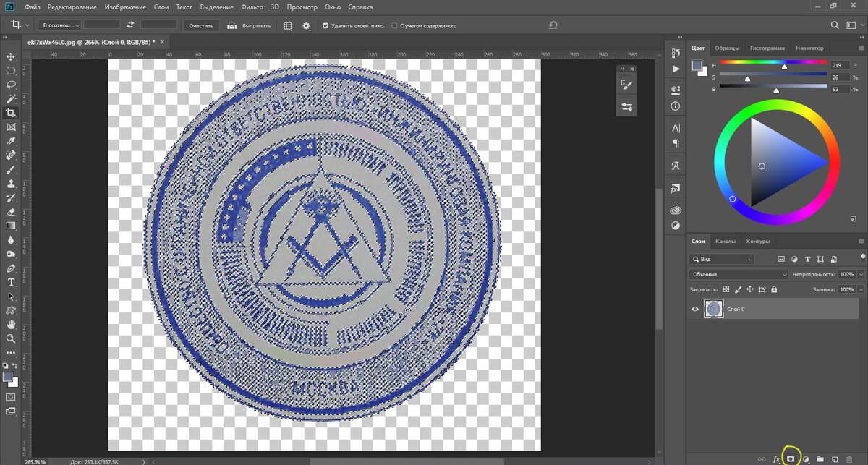Select the Hand tool
Viewport: 868px width, 465px height.
[11, 324]
